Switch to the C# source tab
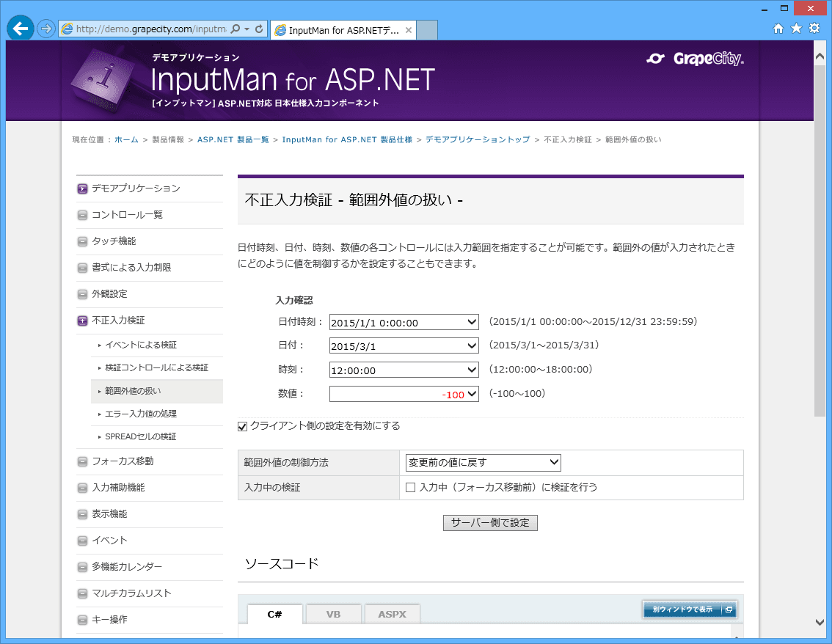This screenshot has height=644, width=832. (x=275, y=614)
